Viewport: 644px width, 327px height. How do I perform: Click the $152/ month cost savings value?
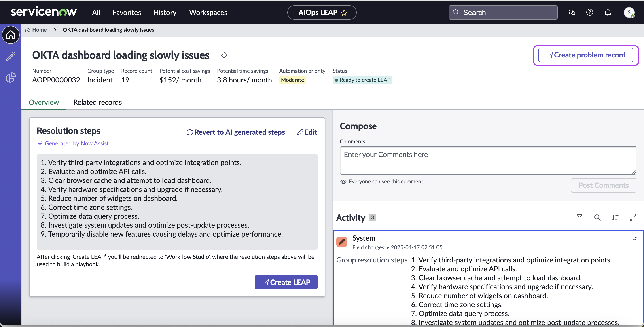[180, 80]
